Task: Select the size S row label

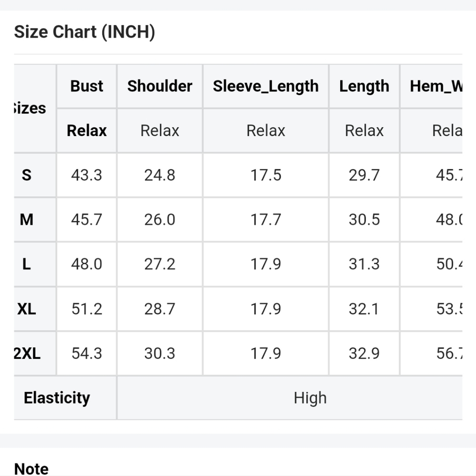Action: point(27,175)
